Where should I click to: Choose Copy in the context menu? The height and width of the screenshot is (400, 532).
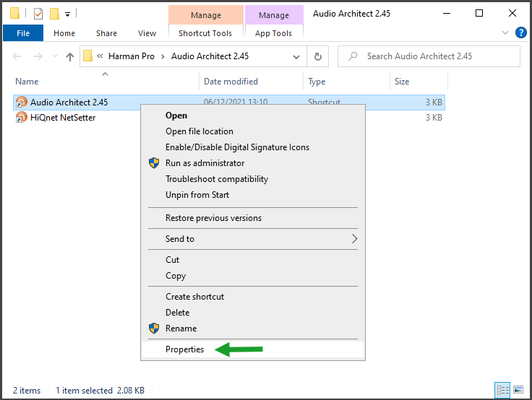click(253, 276)
